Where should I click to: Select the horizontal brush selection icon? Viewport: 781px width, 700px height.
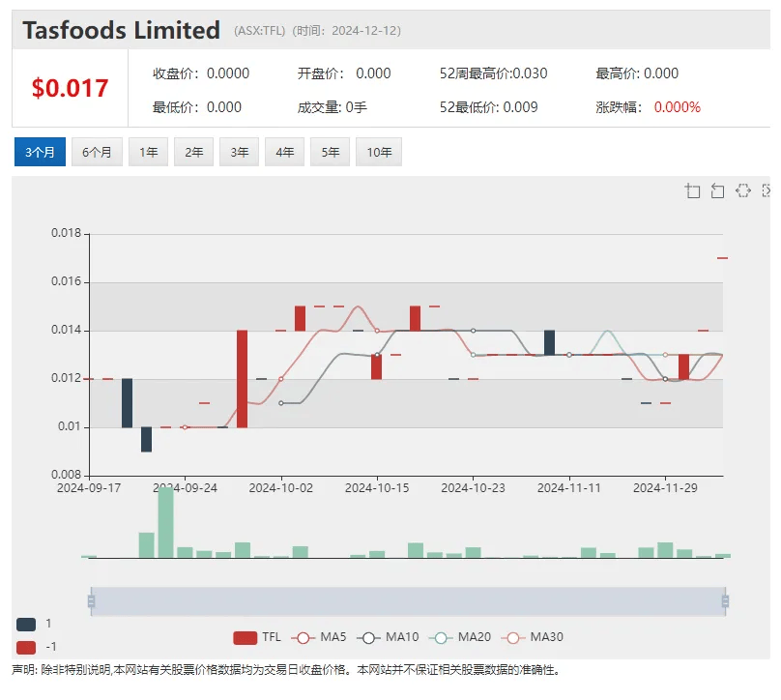(742, 190)
